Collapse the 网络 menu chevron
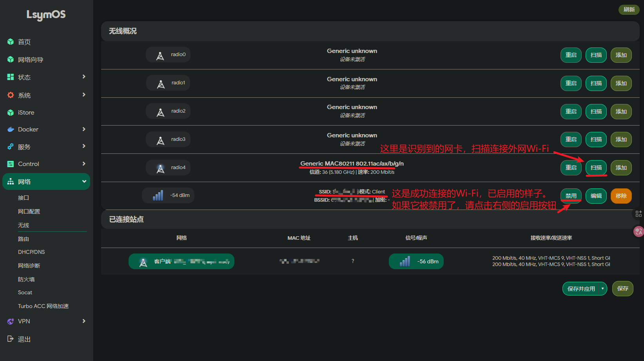 (x=84, y=181)
